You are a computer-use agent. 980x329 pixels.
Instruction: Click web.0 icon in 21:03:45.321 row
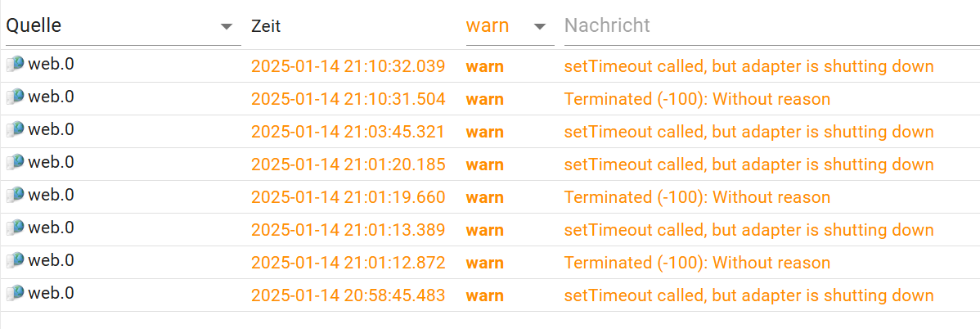tap(15, 130)
